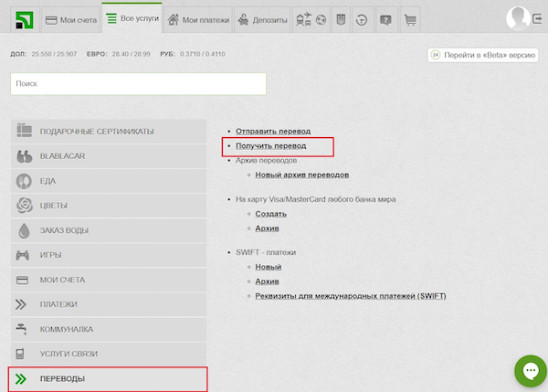
Task: Expand the Переводы sidebar section
Action: (108, 378)
